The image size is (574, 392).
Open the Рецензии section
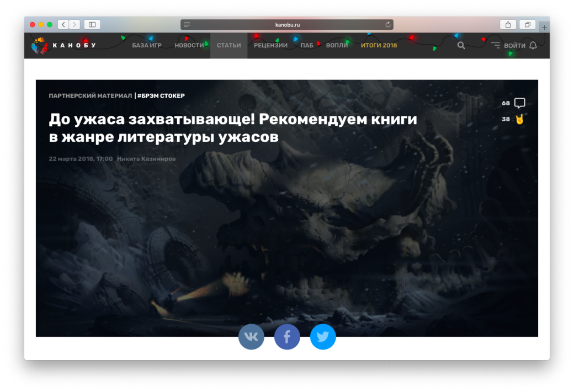pyautogui.click(x=270, y=45)
